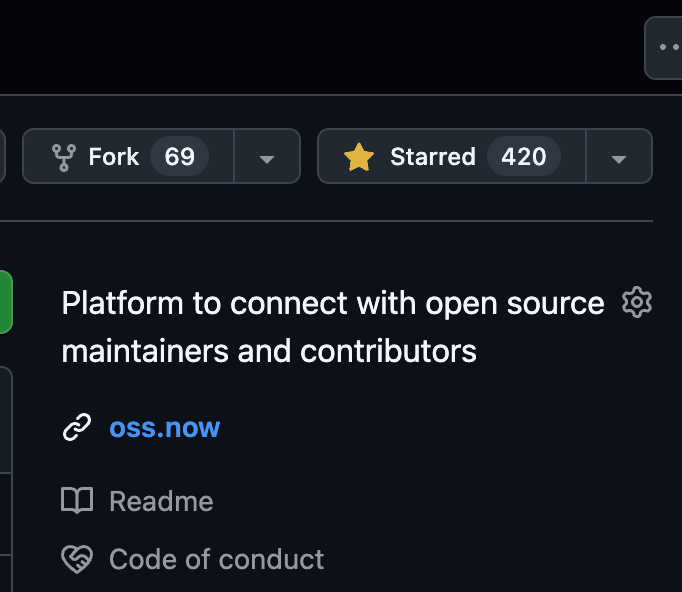Image resolution: width=682 pixels, height=592 pixels.
Task: Click the repository description text
Action: pos(332,327)
